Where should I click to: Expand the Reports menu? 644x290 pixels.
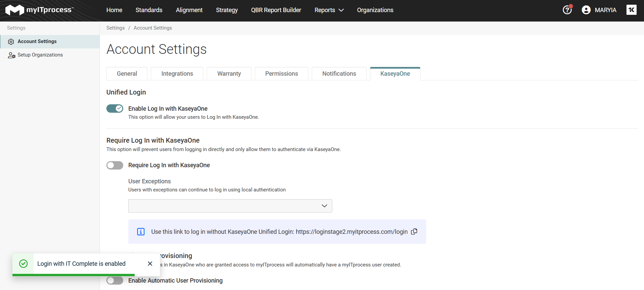pos(329,10)
